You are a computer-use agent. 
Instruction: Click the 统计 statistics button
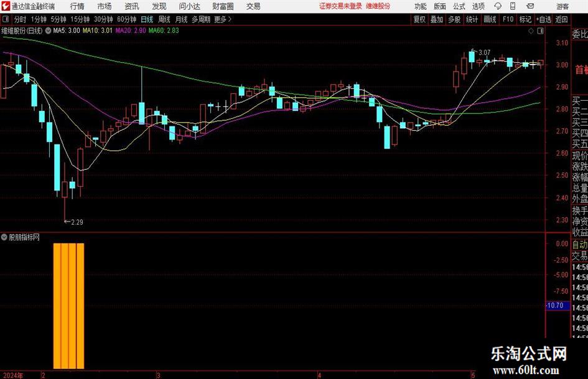472,19
